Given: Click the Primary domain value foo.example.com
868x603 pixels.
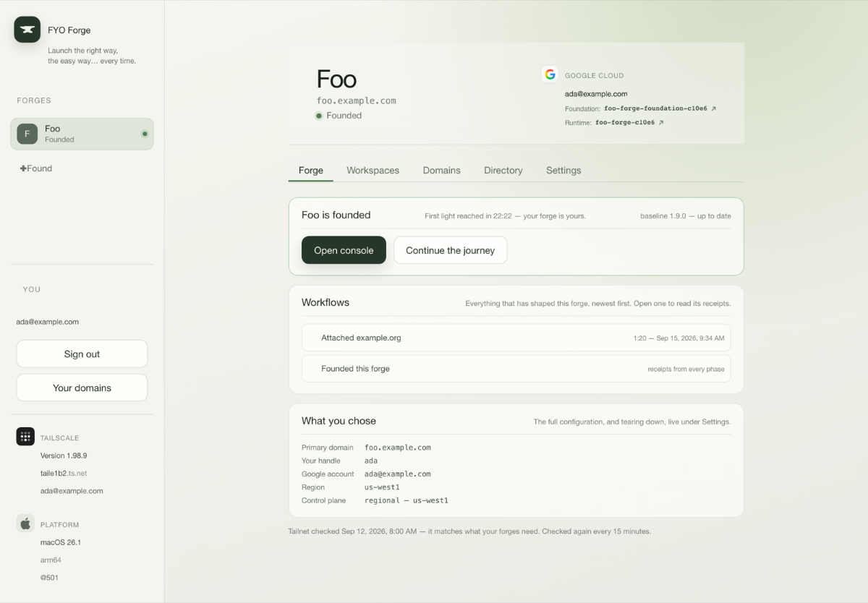Looking at the screenshot, I should click(x=398, y=448).
